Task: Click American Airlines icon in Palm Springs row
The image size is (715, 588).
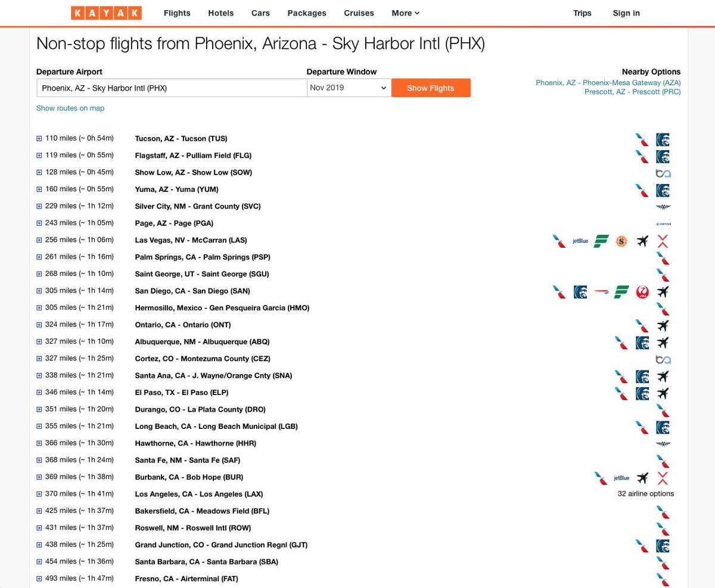Action: click(x=663, y=258)
